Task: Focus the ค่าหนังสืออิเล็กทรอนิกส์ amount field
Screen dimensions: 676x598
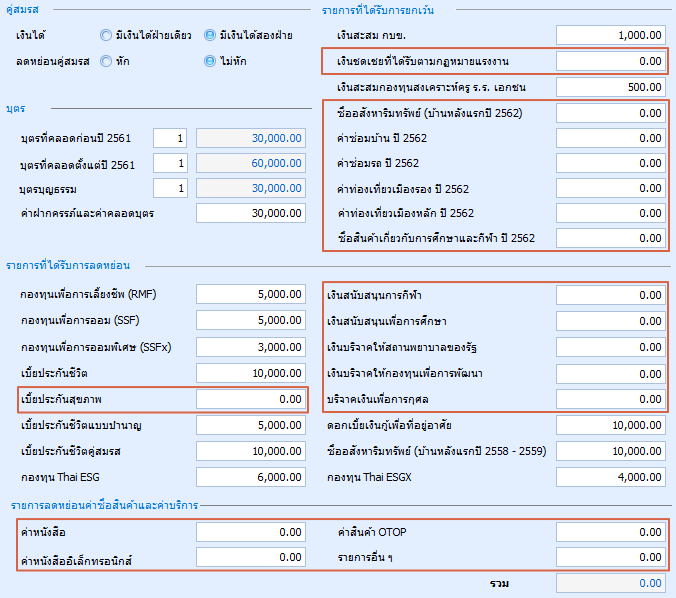Action: pyautogui.click(x=251, y=557)
